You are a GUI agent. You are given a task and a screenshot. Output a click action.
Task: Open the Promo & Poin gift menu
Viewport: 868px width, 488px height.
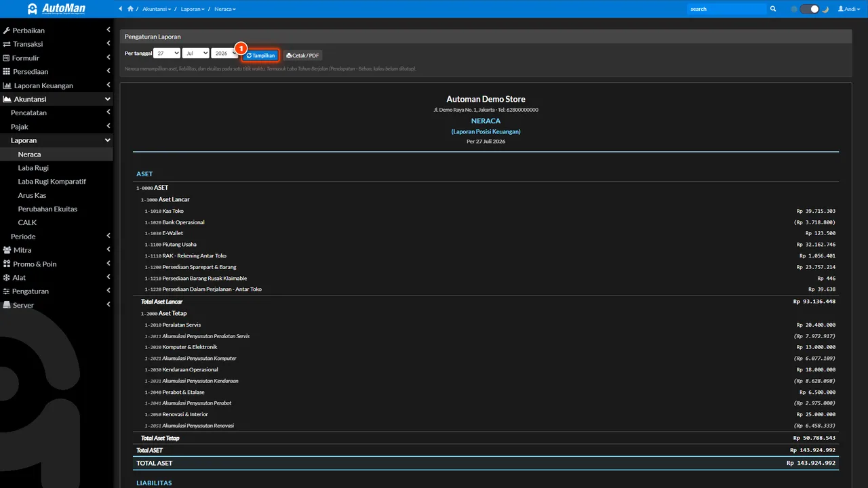[57, 264]
